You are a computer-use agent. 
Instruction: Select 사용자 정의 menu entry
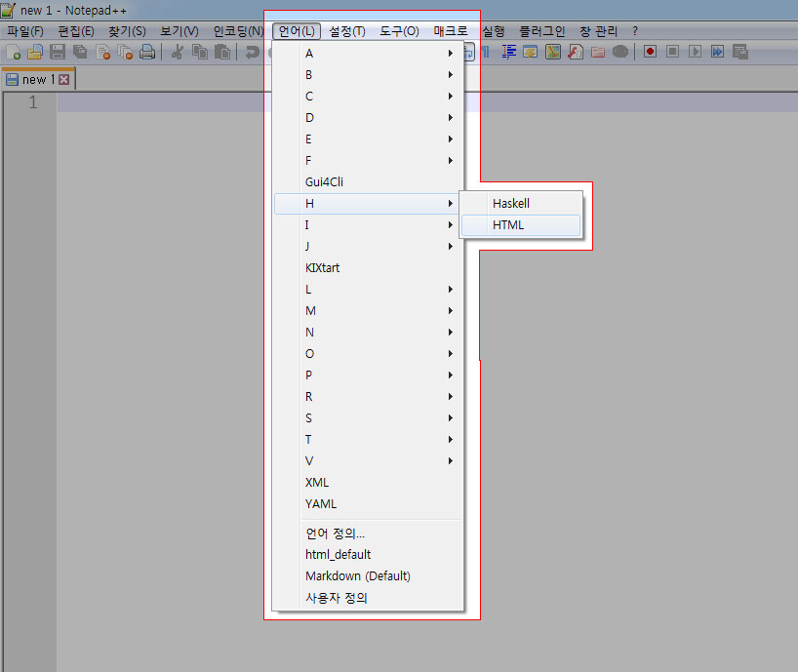368,598
